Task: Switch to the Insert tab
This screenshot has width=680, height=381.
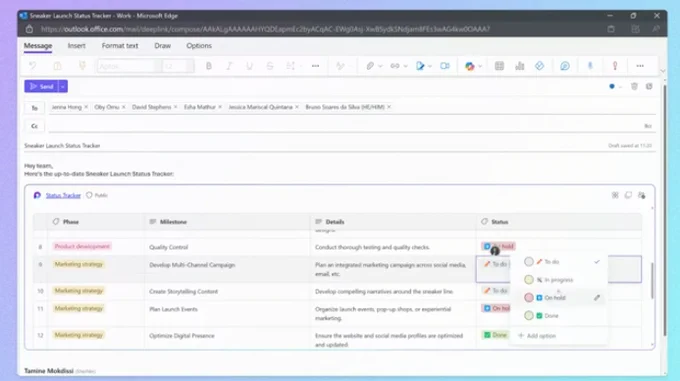Action: click(76, 46)
